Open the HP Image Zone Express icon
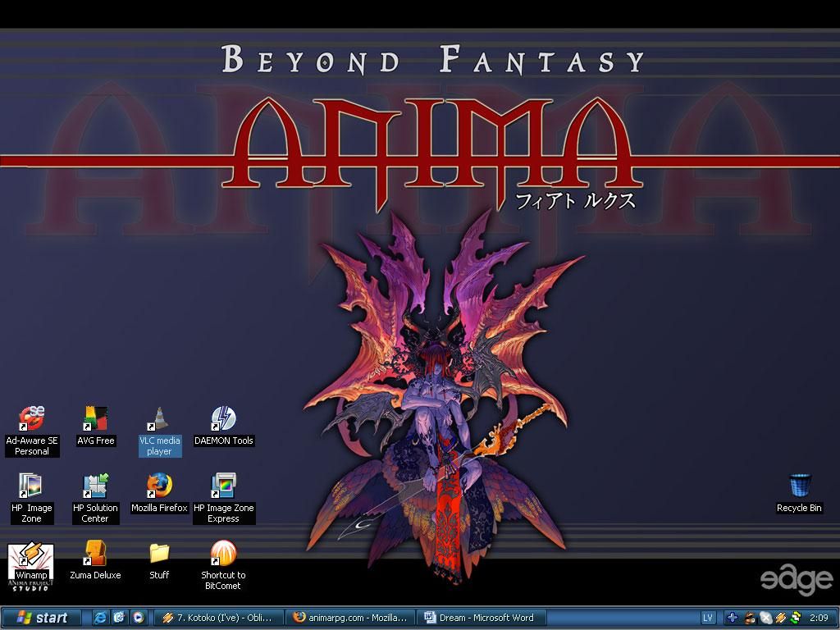Screen dimensions: 840x630 [223, 498]
